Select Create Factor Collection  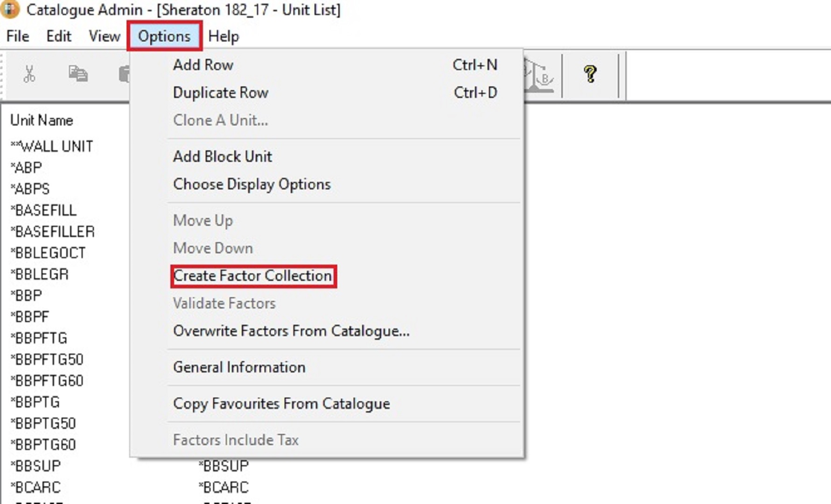(x=253, y=276)
